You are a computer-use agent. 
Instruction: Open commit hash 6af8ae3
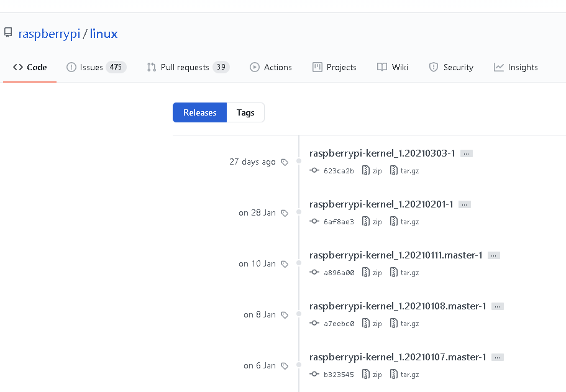coord(339,222)
